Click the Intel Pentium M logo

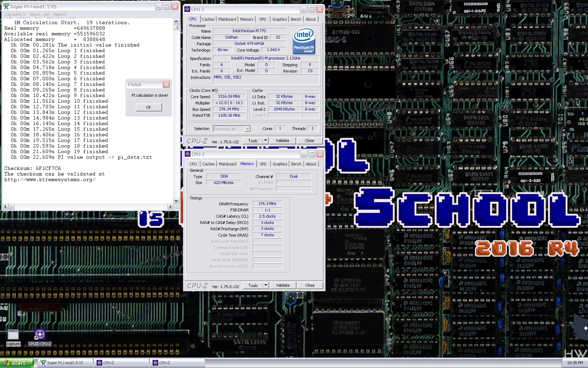tap(304, 41)
